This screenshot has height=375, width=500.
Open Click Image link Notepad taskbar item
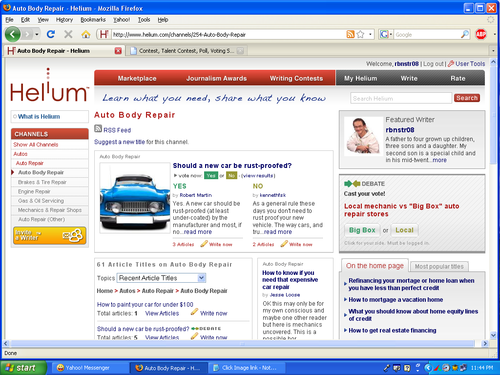click(x=247, y=368)
